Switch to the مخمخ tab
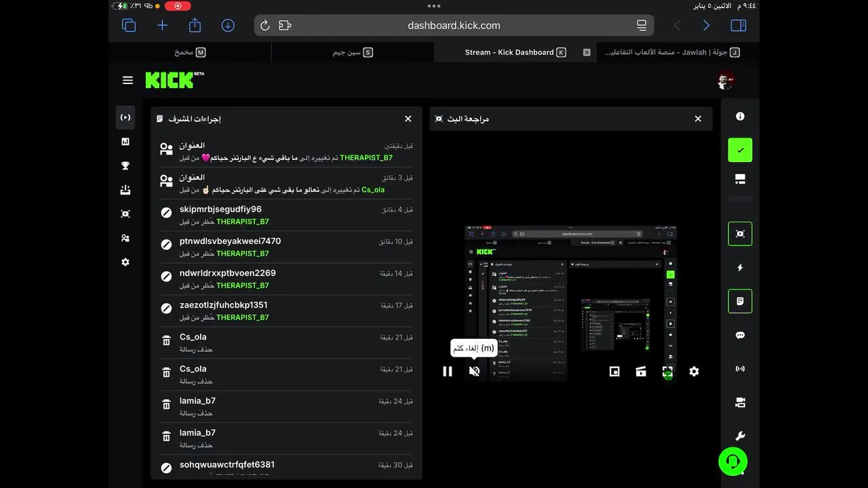The height and width of the screenshot is (488, 868). 190,52
